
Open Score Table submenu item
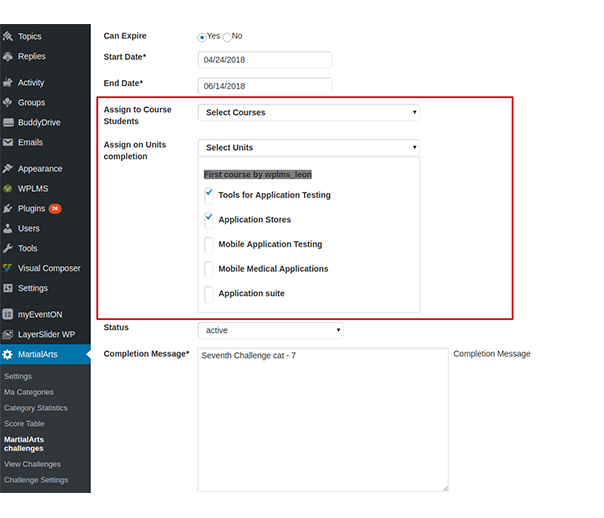click(24, 424)
